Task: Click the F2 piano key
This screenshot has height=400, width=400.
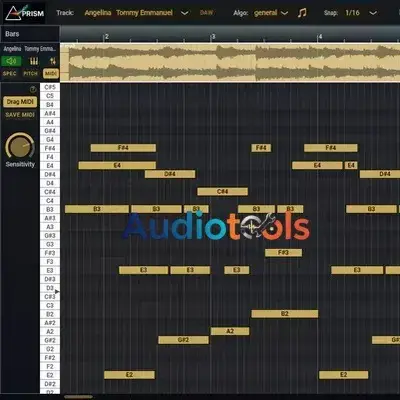Action: (50, 366)
